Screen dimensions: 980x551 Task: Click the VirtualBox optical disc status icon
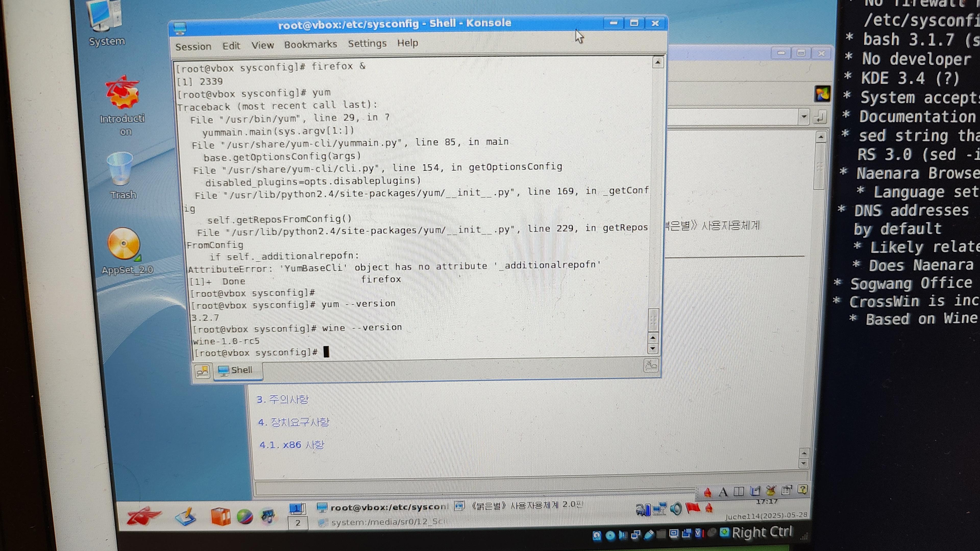pyautogui.click(x=610, y=535)
